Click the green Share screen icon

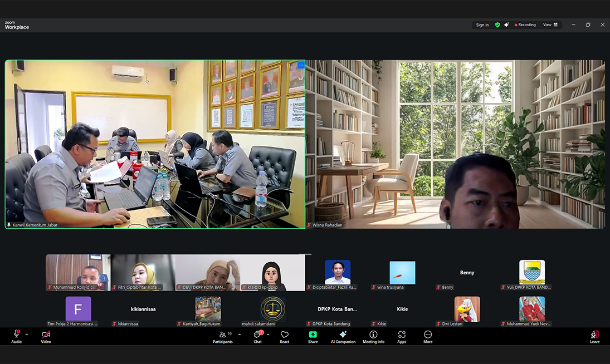pyautogui.click(x=313, y=336)
